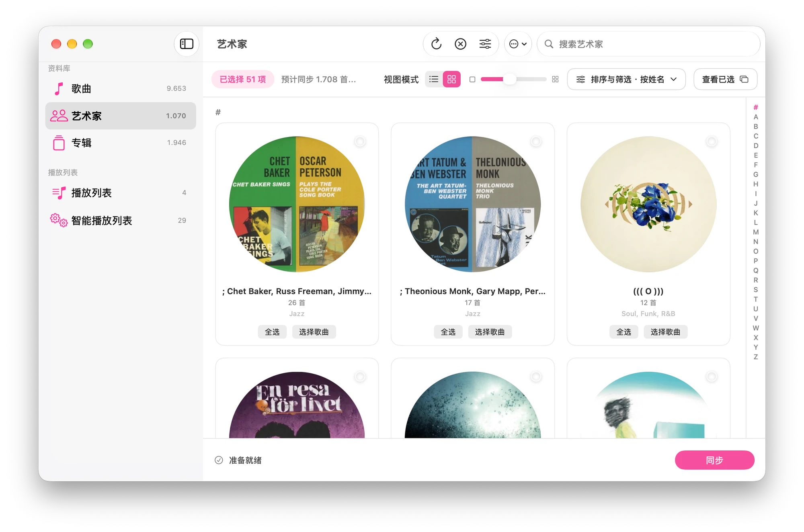Open the 排序与筛选 · 按姓名 dropdown
804x532 pixels.
click(x=626, y=79)
